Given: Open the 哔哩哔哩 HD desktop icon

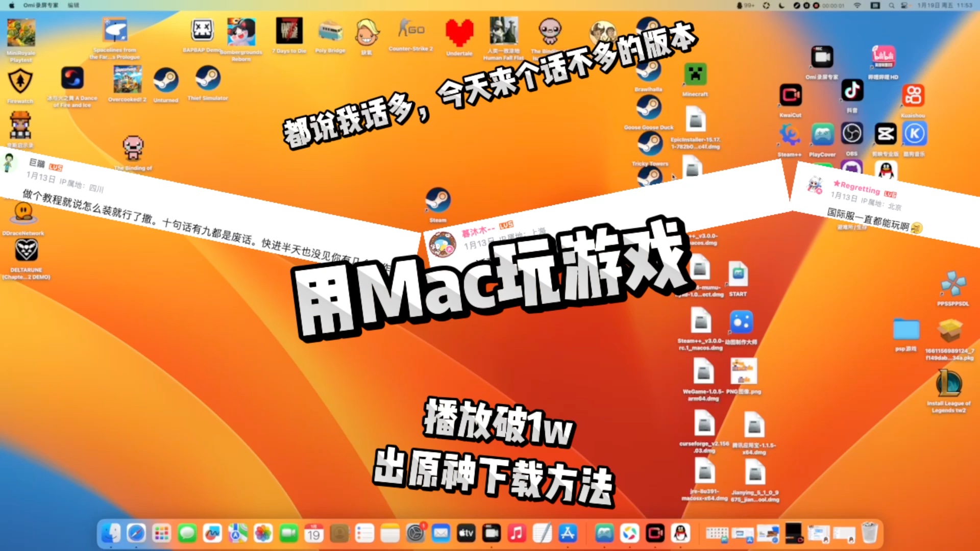Looking at the screenshot, I should (x=884, y=57).
